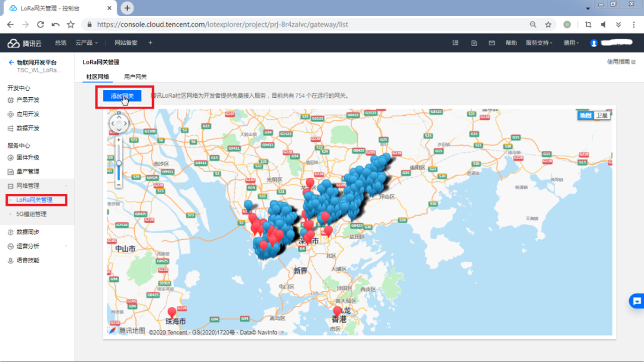The width and height of the screenshot is (644, 362).
Task: Click the 添加网关 button
Action: pos(122,96)
